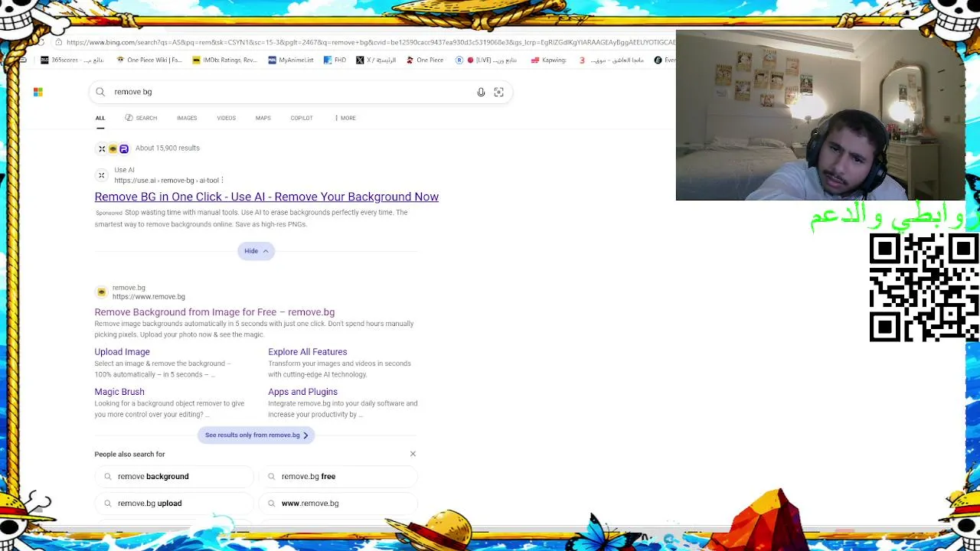The width and height of the screenshot is (980, 551).
Task: Open the FHD bookmark
Action: 335,60
